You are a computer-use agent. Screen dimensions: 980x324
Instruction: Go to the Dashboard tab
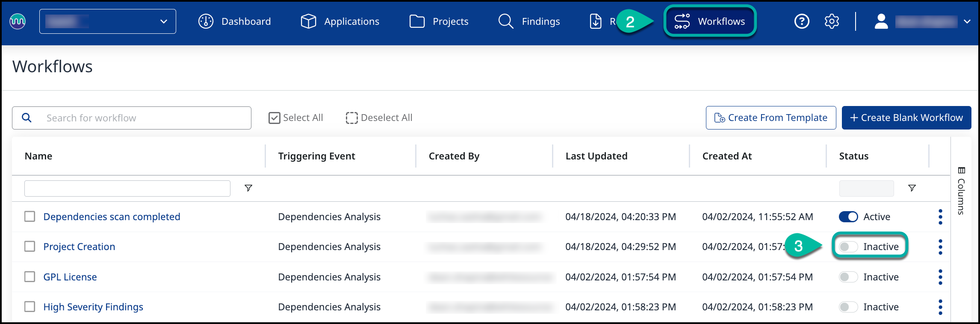[235, 21]
